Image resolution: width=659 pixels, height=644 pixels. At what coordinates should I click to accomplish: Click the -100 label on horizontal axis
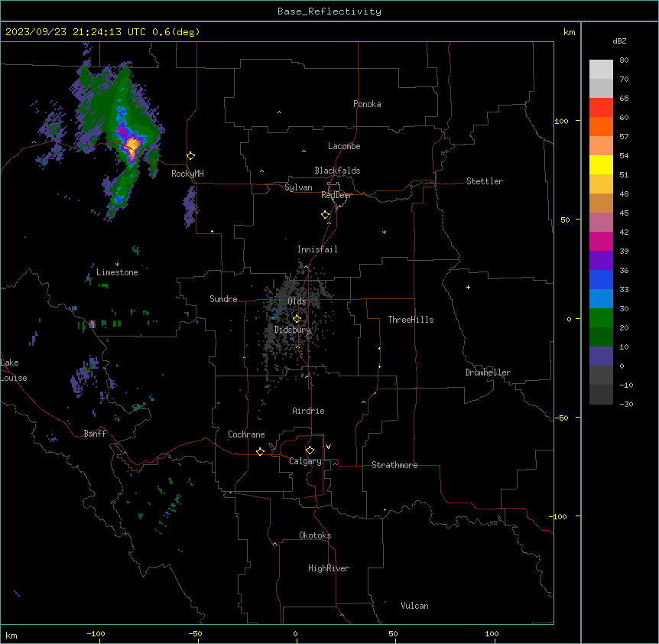tap(96, 633)
